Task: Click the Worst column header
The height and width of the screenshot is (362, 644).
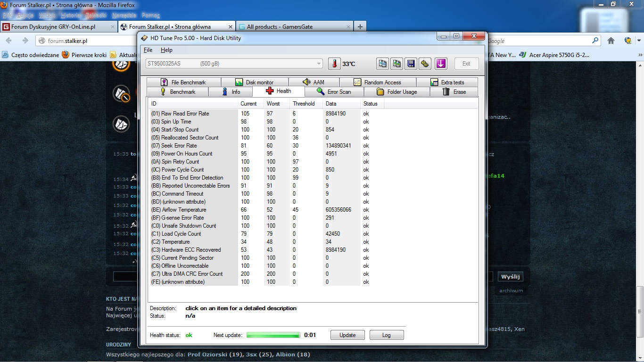Action: click(x=277, y=104)
